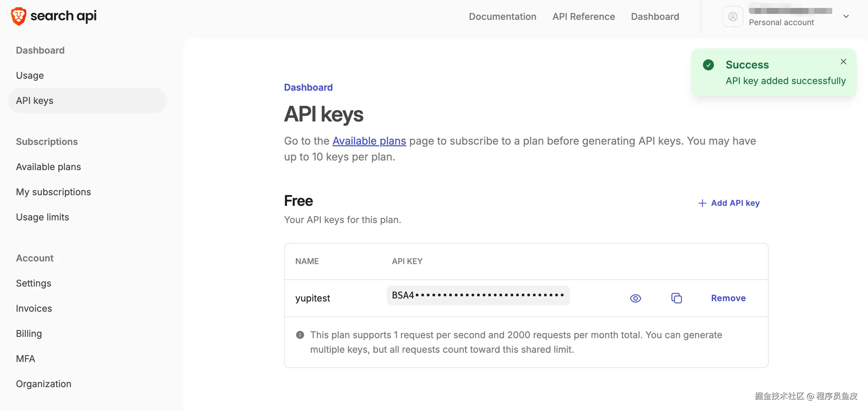Expand the Personal account dropdown chevron
Screen dimensions: 868x411
pyautogui.click(x=846, y=17)
